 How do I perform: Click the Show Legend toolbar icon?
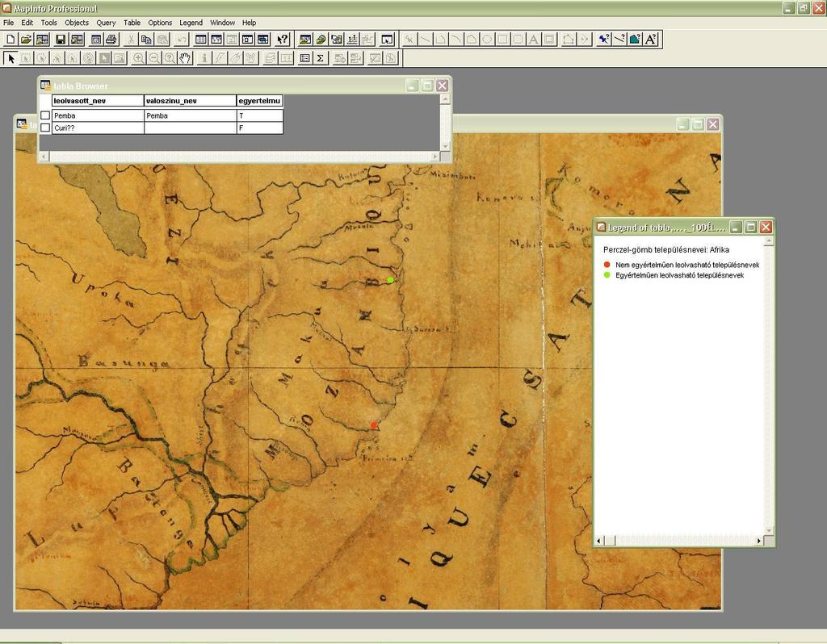(304, 58)
